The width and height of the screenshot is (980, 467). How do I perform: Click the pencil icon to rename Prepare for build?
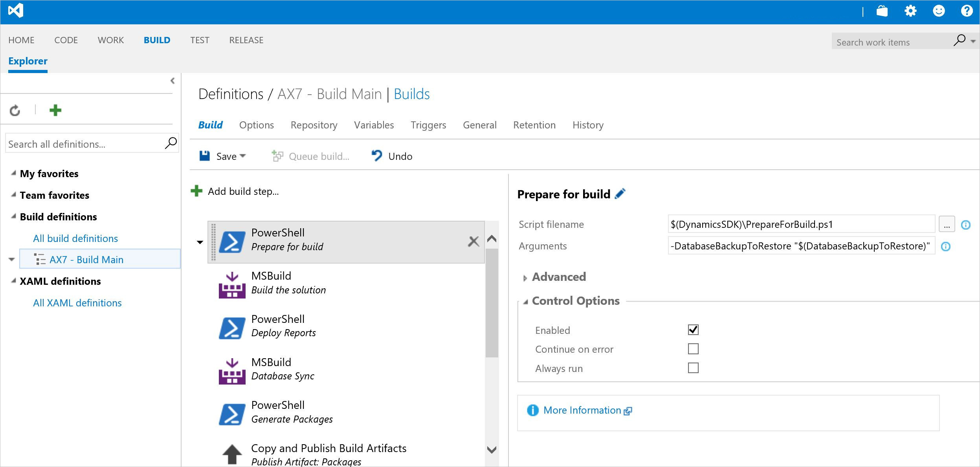tap(620, 194)
